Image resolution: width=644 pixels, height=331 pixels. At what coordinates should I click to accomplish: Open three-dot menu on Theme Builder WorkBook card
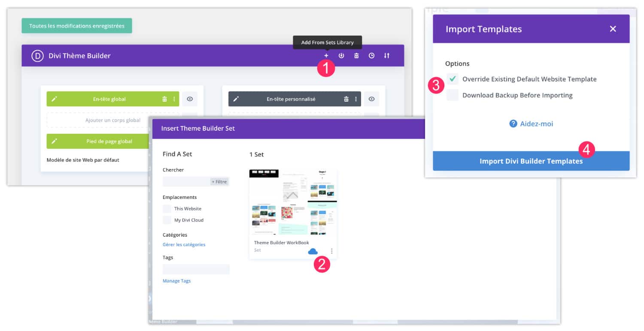pos(331,251)
